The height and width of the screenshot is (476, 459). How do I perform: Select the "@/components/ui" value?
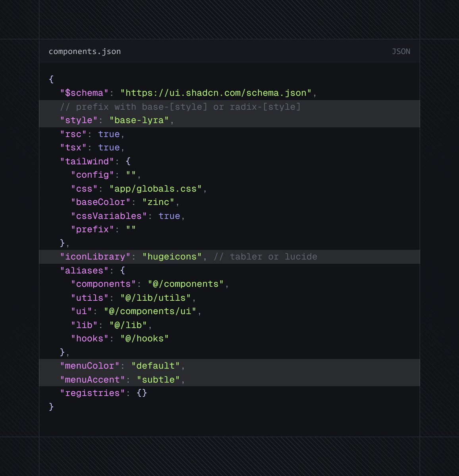[150, 311]
